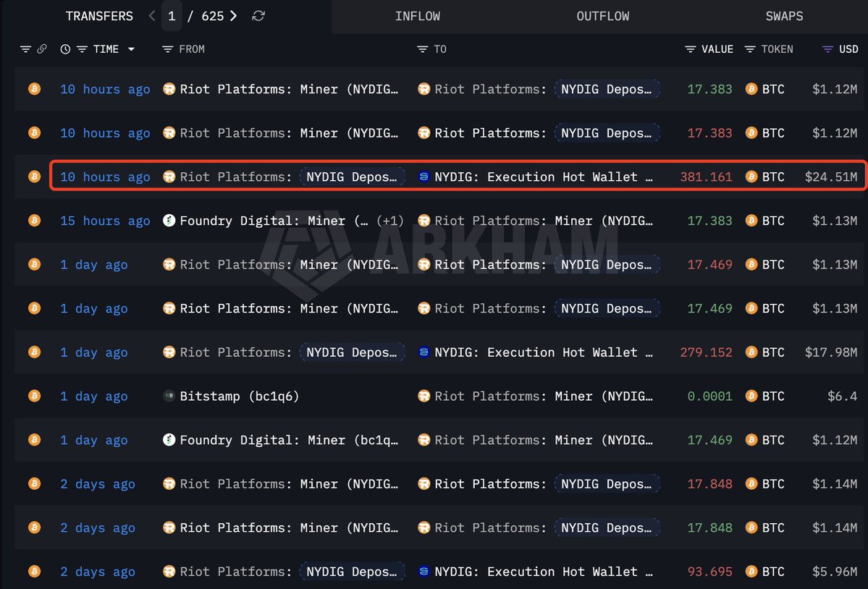Viewport: 868px width, 589px height.
Task: Open the Bitcoin icon of the Bitstamp transaction row
Action: [34, 395]
